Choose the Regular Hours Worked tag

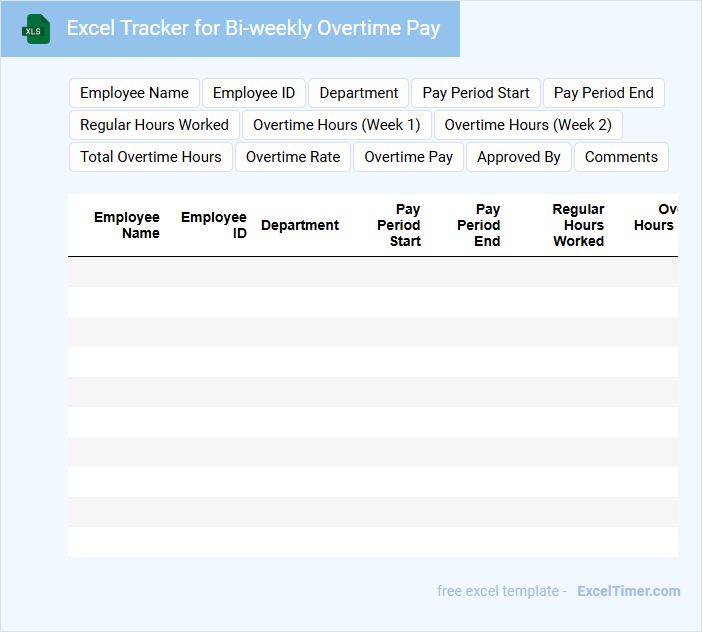[x=154, y=125]
